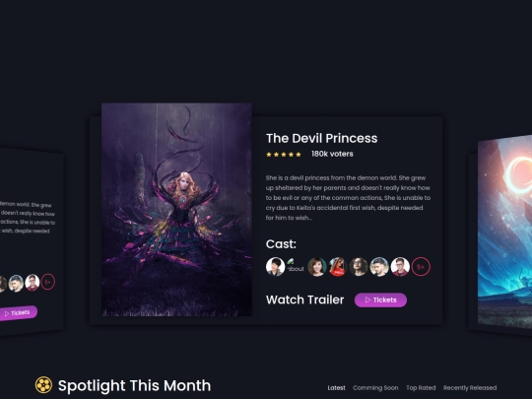
Task: Click the five-star rating of Devil Princess
Action: point(284,155)
